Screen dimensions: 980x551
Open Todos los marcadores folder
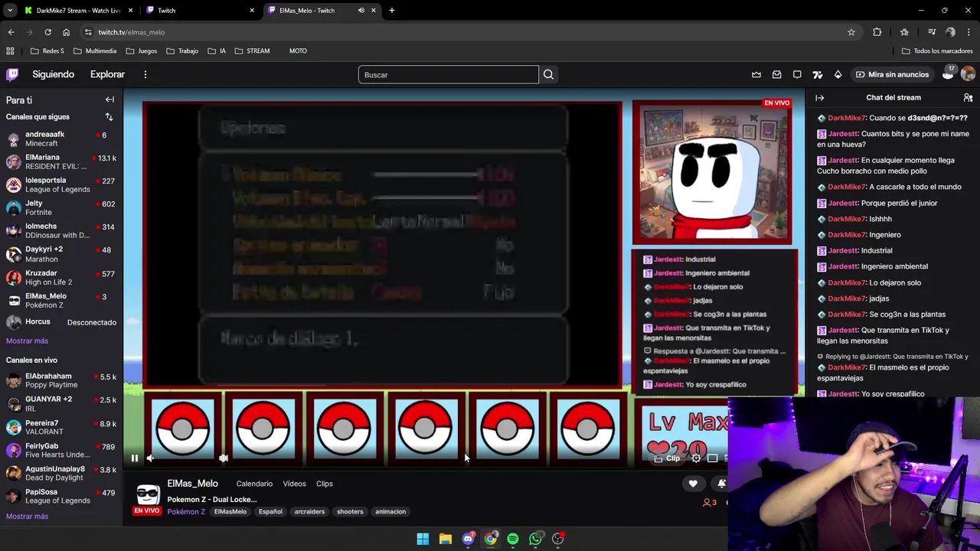(x=937, y=51)
